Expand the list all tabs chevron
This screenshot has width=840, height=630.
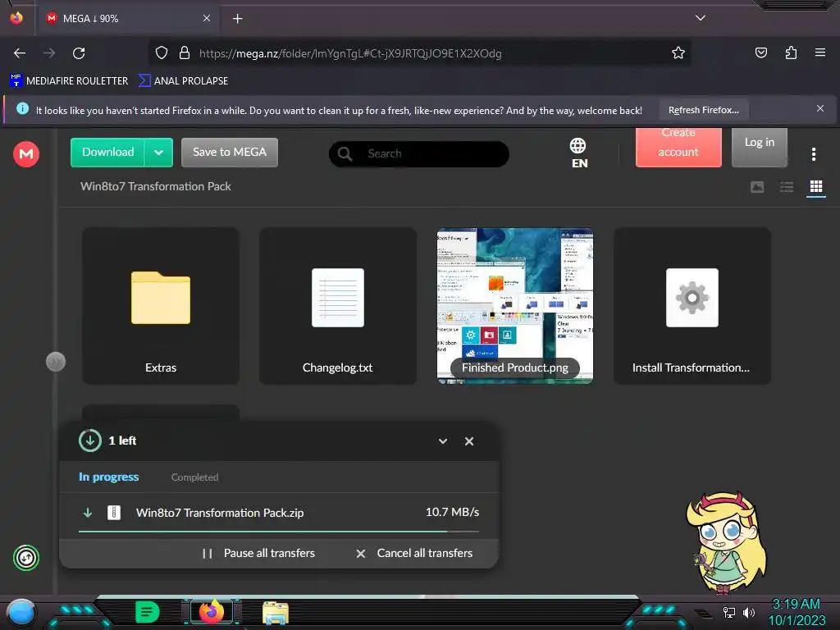click(x=701, y=18)
